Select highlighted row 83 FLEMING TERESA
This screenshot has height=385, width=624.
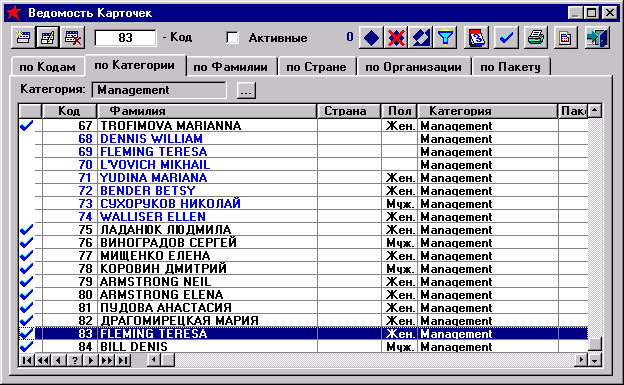coord(303,334)
